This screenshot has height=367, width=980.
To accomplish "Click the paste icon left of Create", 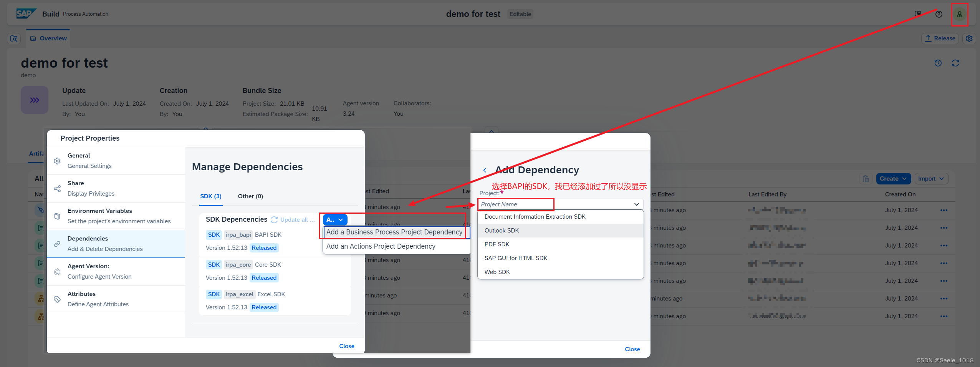I will (866, 179).
